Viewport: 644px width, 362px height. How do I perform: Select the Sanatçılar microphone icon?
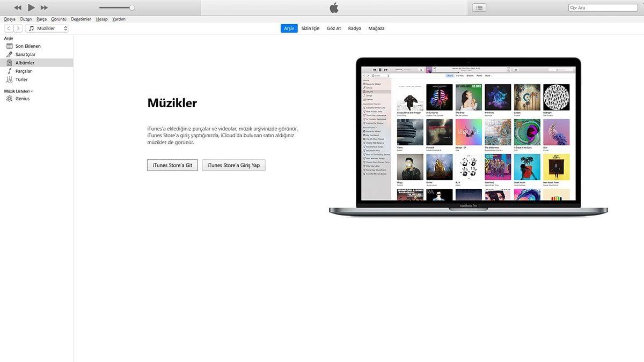[9, 55]
